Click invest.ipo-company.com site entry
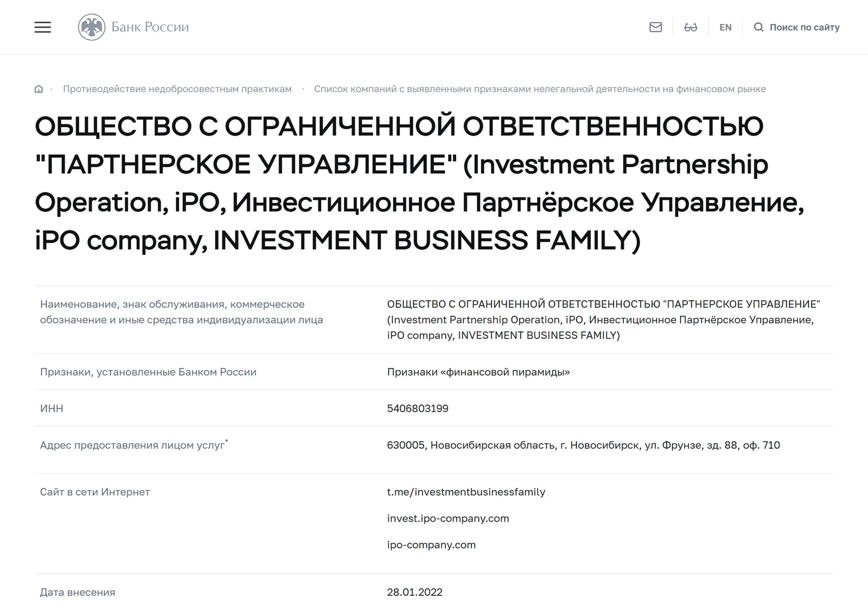868x610 pixels. (448, 518)
